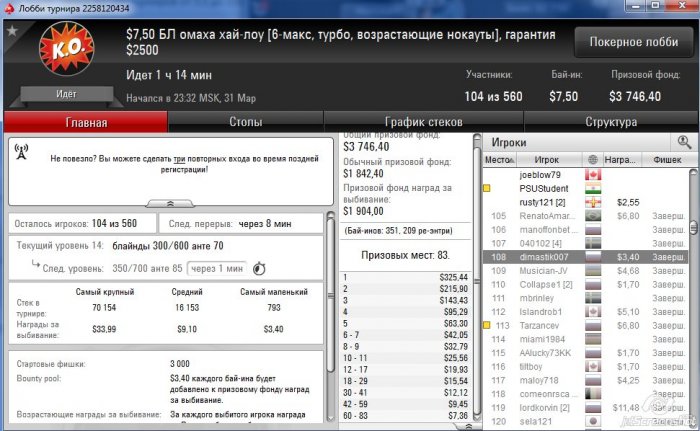
Task: Sort players by Фишек column
Action: click(667, 159)
